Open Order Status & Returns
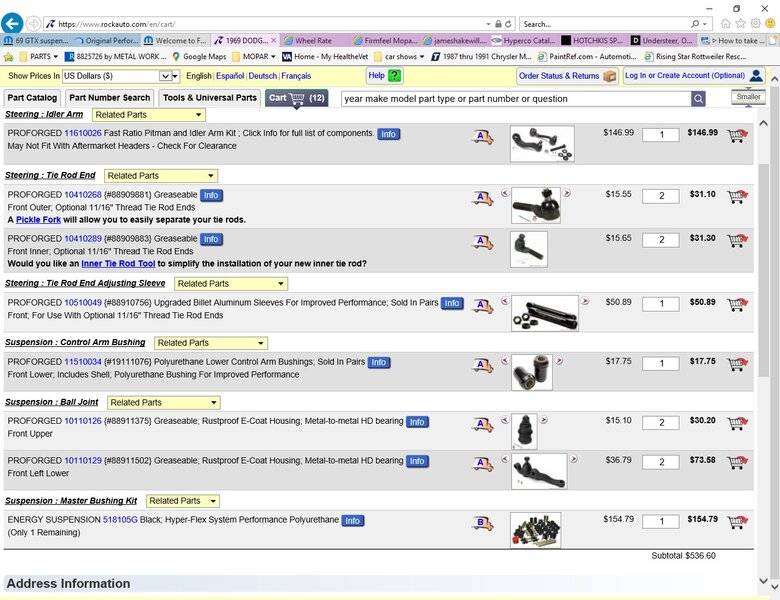 [x=567, y=76]
